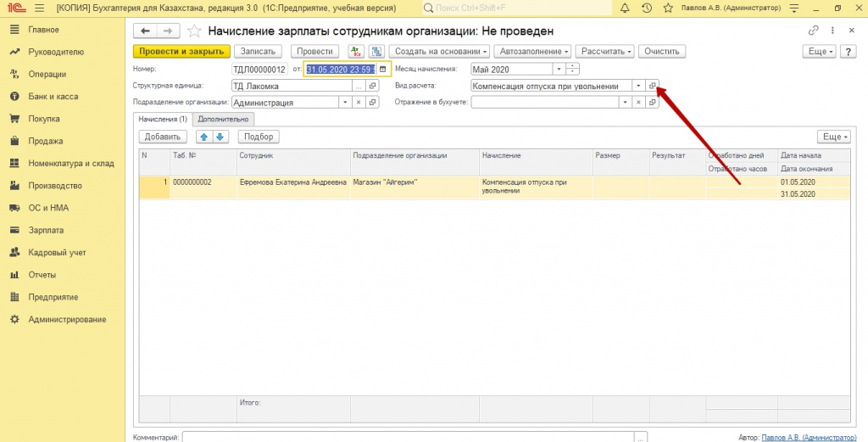Expand Рассчитать dropdown
This screenshot has width=868, height=442.
606,52
